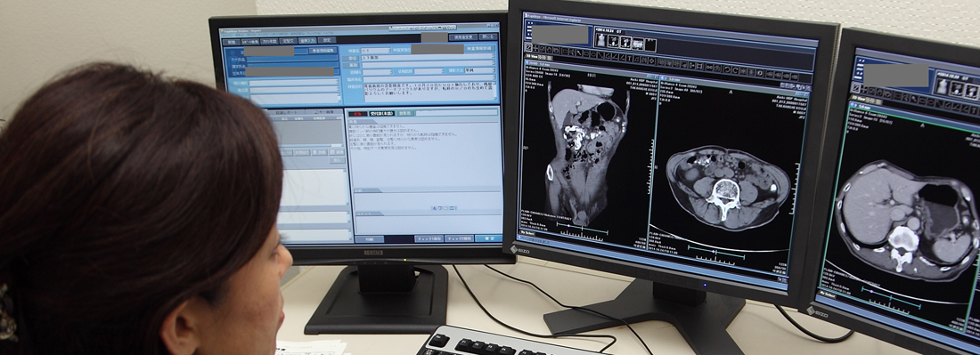
Task: Select the first tool icon in center viewer toolbar
Action: coord(528,48)
